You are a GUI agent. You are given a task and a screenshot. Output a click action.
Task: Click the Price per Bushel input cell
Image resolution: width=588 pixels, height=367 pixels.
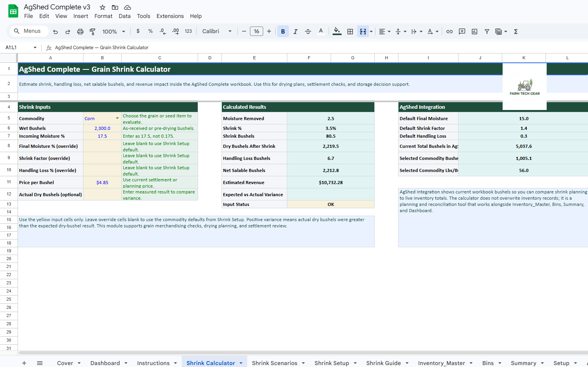click(x=102, y=182)
